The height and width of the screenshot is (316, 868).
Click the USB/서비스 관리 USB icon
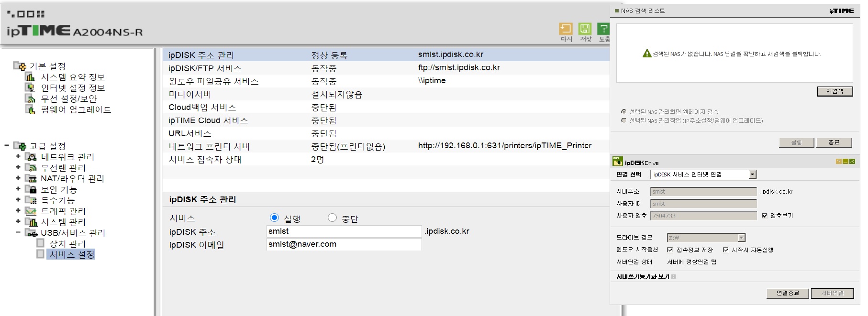click(x=31, y=233)
